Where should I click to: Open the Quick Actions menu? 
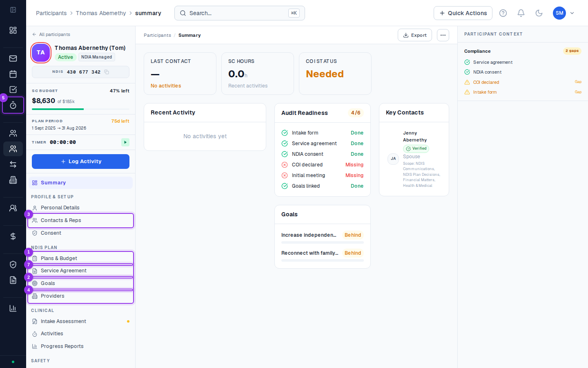[463, 13]
